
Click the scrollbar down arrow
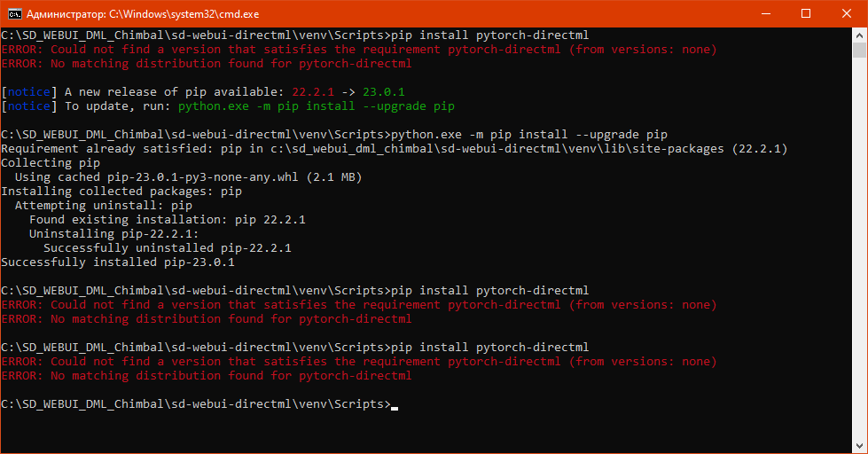click(860, 446)
